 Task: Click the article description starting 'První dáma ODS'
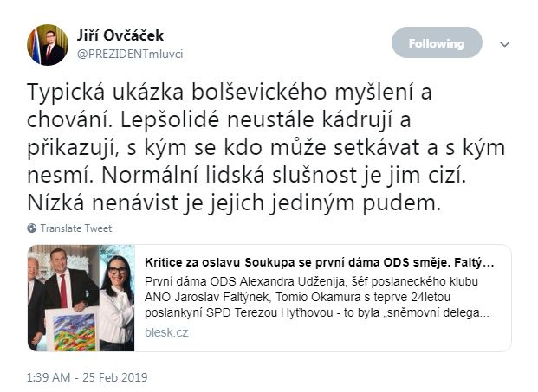317,297
